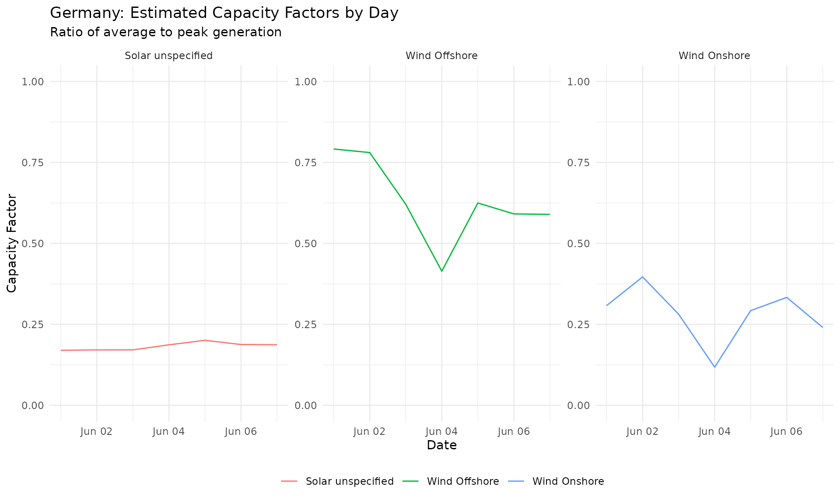Click the Wind Offshore line's lowest point on Jun 04
This screenshot has width=840, height=504.
click(x=442, y=271)
